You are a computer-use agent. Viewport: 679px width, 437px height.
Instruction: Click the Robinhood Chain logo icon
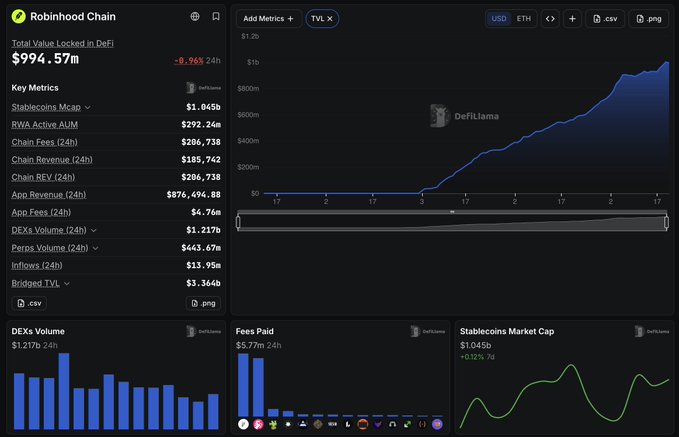pos(19,16)
